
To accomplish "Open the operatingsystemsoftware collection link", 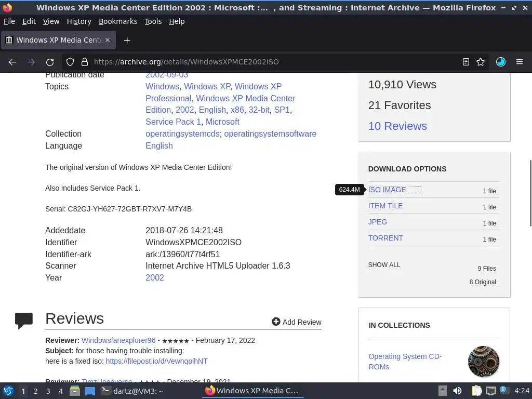I will click(x=270, y=134).
